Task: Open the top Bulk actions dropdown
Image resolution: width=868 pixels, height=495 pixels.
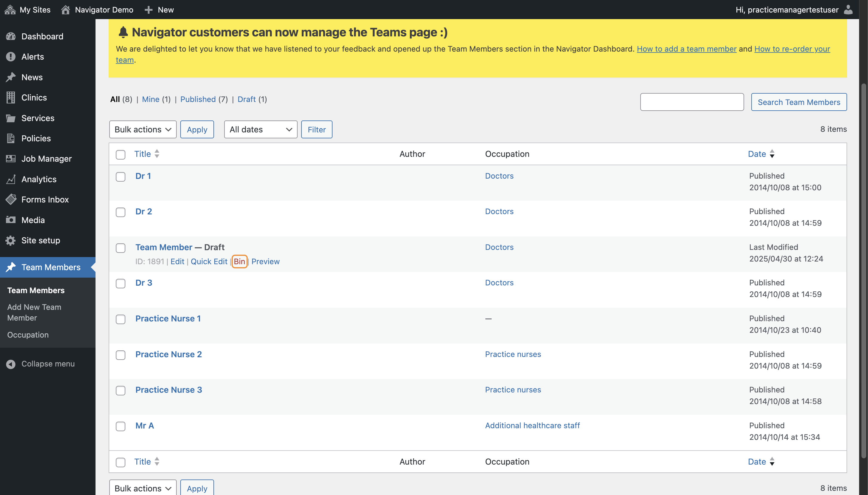Action: [143, 129]
